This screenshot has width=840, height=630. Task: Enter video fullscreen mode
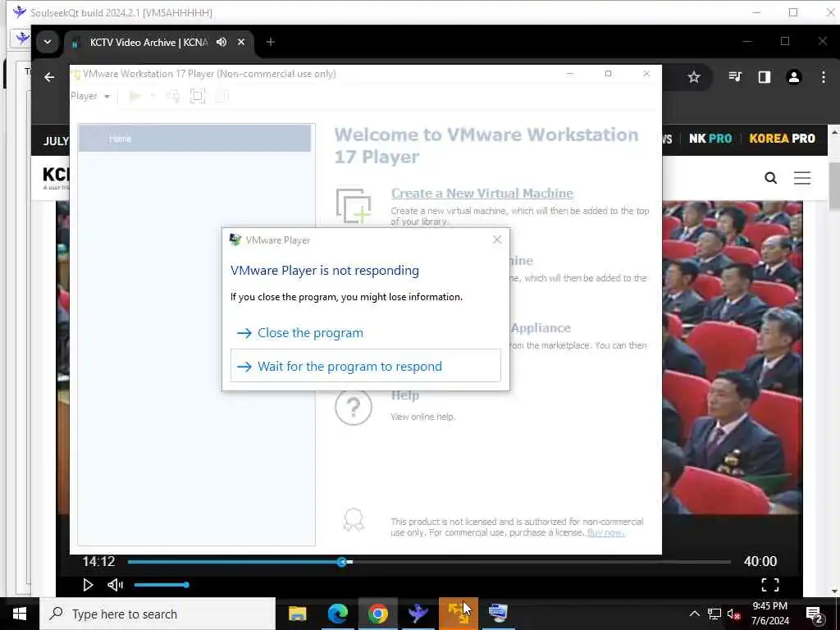[769, 585]
